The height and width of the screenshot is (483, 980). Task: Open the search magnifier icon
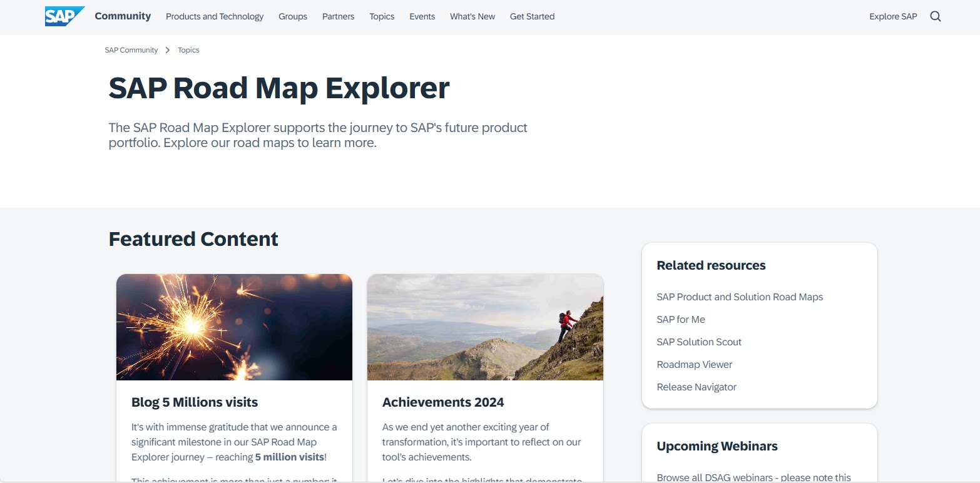coord(935,17)
